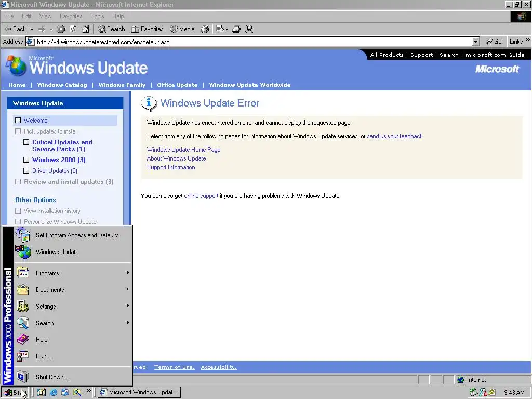Collapse the Pick updates to install item
Viewport: 532px width, 399px height.
18,131
